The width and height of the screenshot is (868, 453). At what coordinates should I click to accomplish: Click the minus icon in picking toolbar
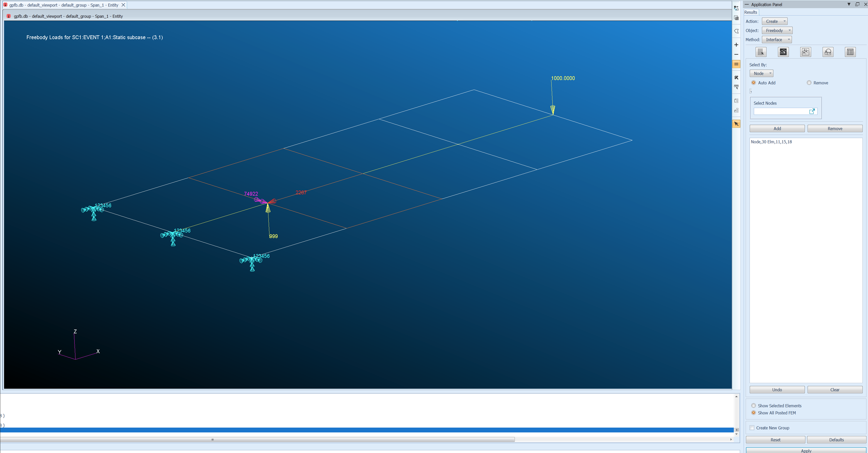click(x=736, y=54)
